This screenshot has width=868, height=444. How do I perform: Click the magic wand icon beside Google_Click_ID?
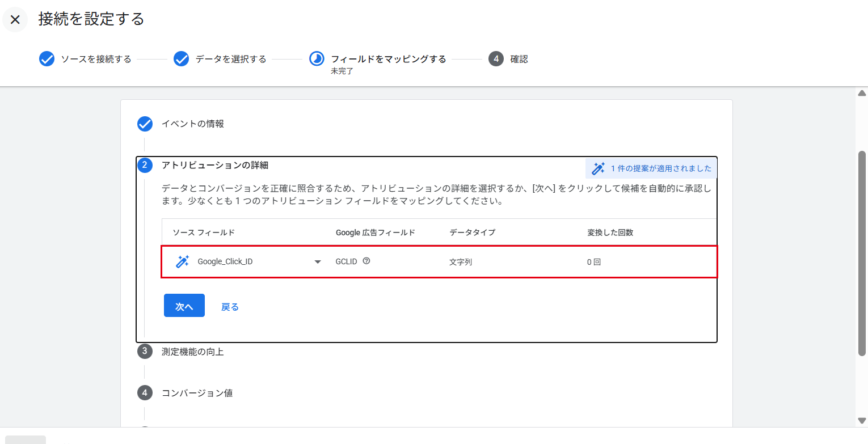(182, 261)
